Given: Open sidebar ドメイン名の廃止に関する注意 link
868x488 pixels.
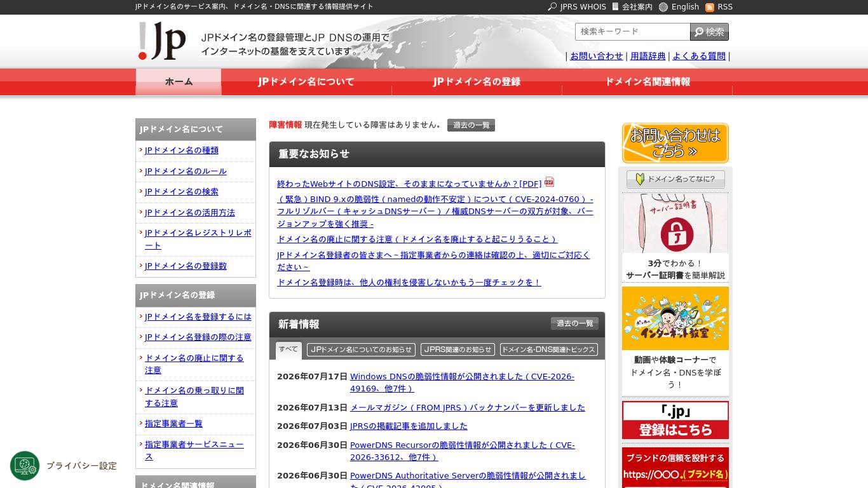Looking at the screenshot, I should click(x=194, y=364).
